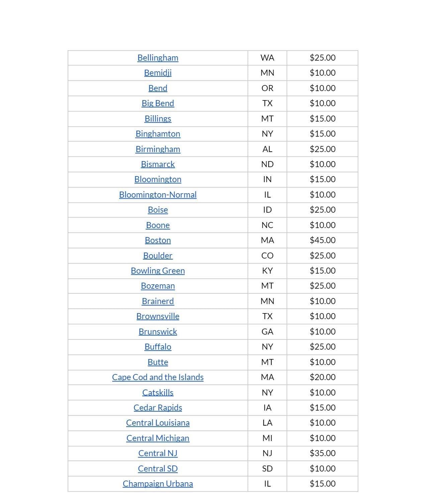Follow the Champaign Urbana link

[x=158, y=484]
